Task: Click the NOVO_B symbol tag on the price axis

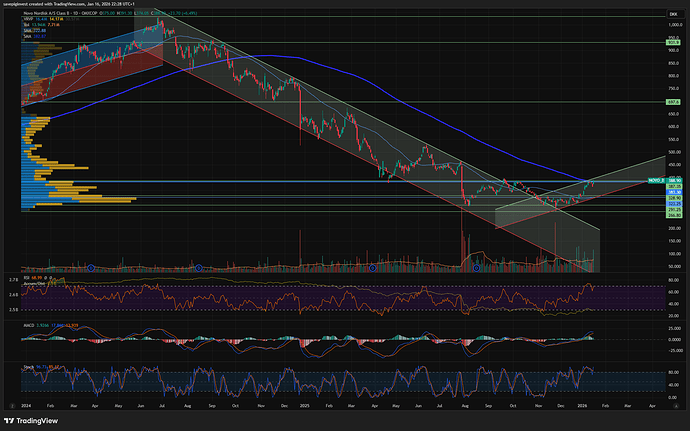Action: [656, 181]
